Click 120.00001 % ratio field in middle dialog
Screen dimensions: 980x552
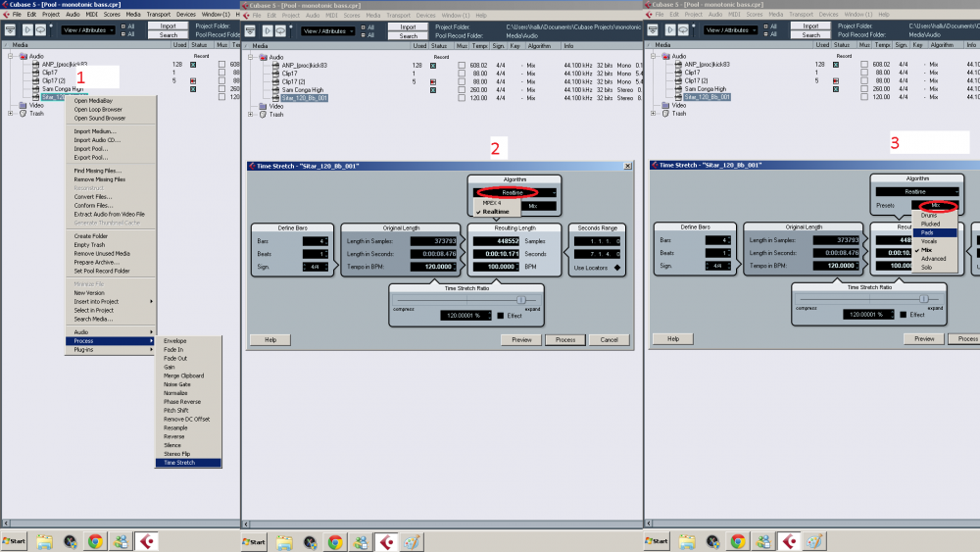(465, 316)
